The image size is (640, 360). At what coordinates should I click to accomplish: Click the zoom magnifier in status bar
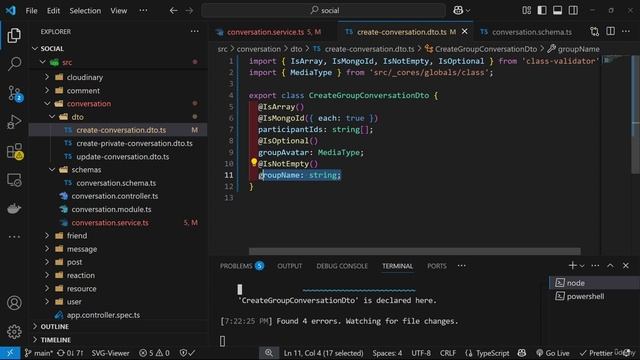(269, 353)
